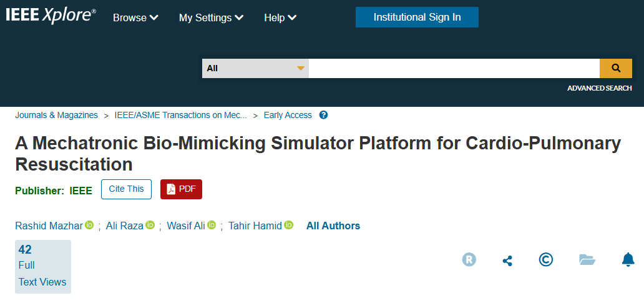Screen dimensions: 644x303
Task: Open the All search category dropdown
Action: 255,68
